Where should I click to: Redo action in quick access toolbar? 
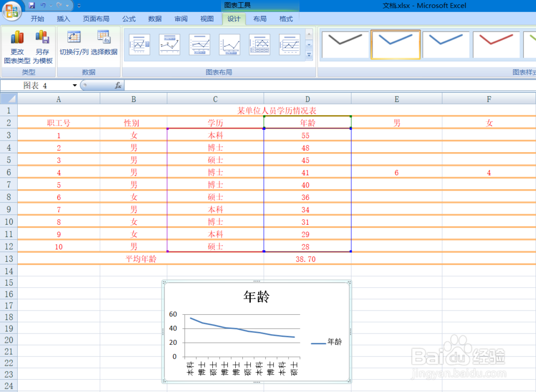pos(59,5)
